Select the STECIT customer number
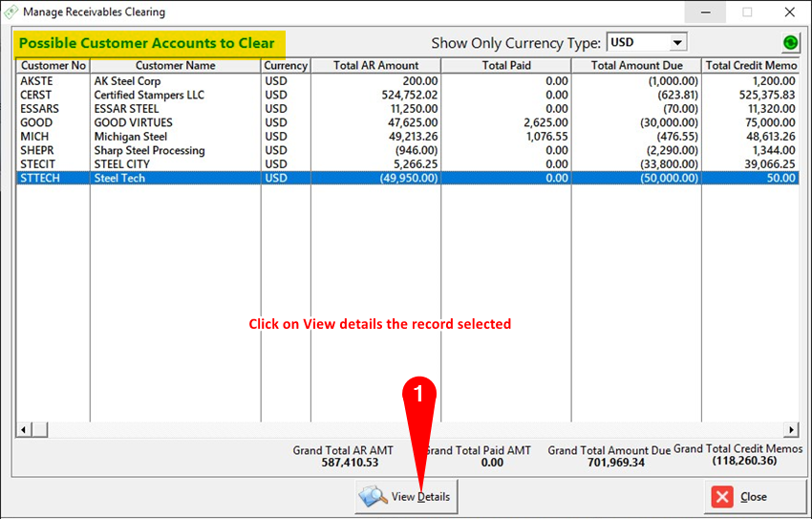This screenshot has height=519, width=812. point(38,164)
